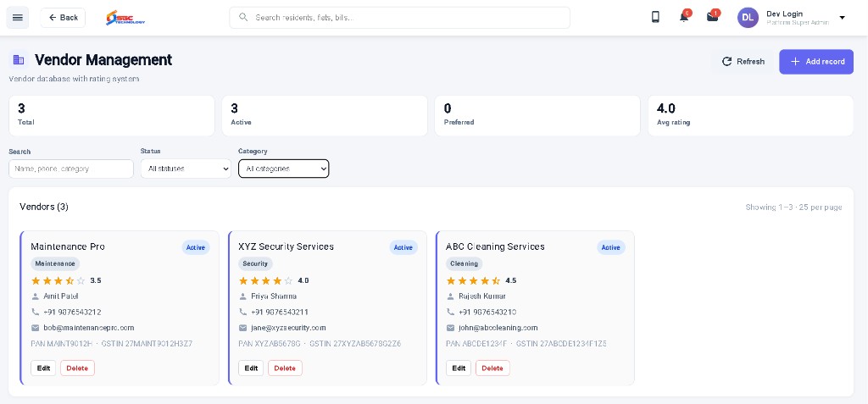Expand the Dev Login account dropdown arrow
Image resolution: width=868 pixels, height=404 pixels.
[842, 18]
